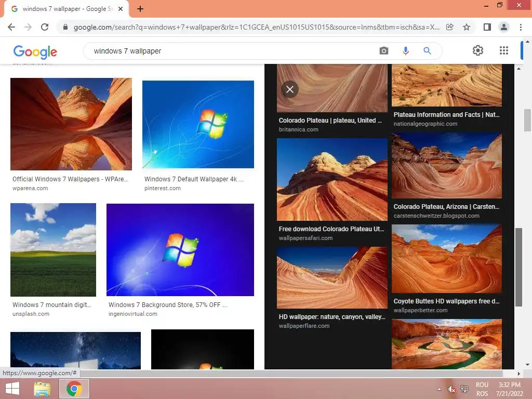Click nationalgeographic.com source text
The height and width of the screenshot is (399, 532).
[425, 124]
